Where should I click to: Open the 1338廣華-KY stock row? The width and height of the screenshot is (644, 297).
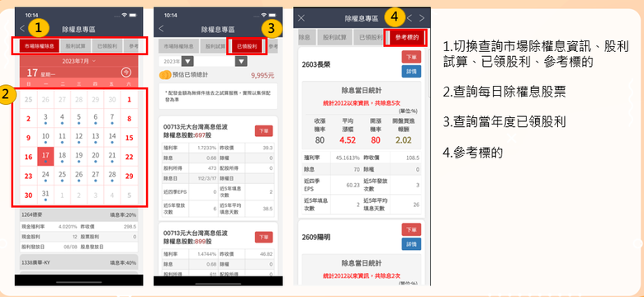pos(79,262)
